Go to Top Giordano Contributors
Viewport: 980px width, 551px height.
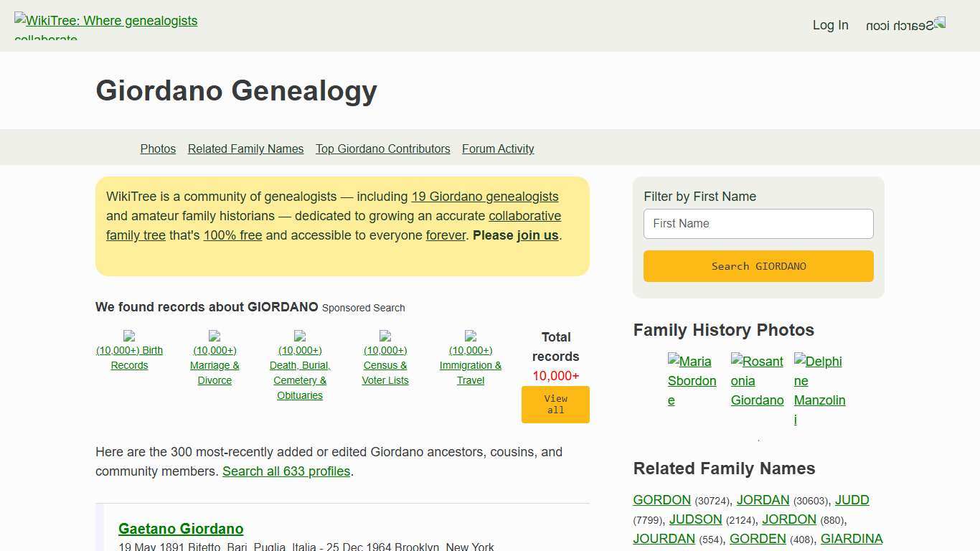[382, 149]
